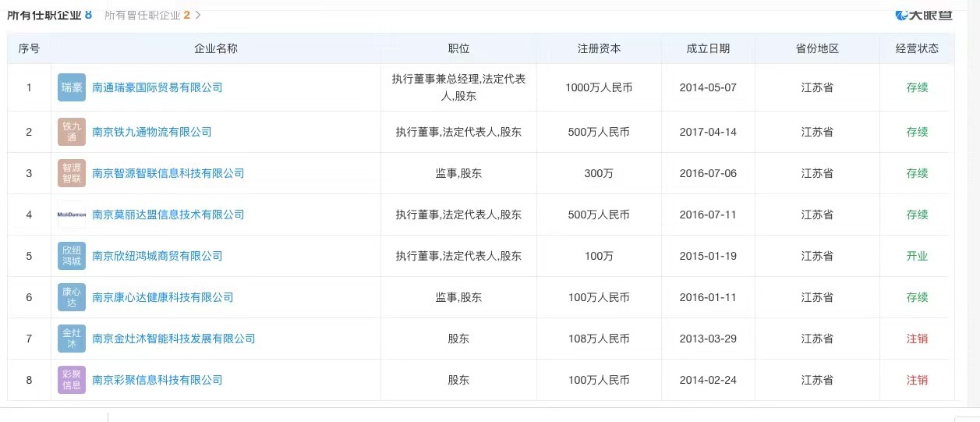Open 南京莫丽达盟信息技术有限公司 link
The width and height of the screenshot is (980, 422).
[168, 215]
